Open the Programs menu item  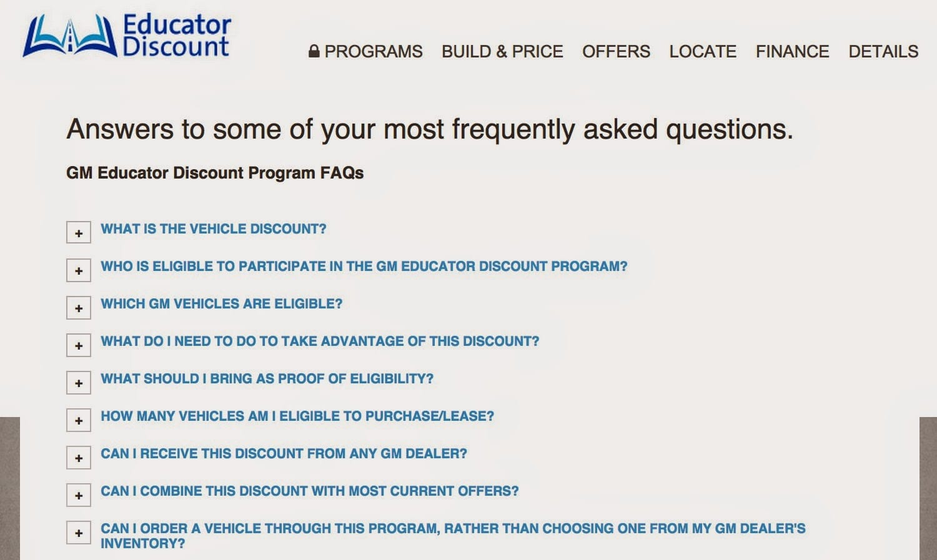pos(374,51)
